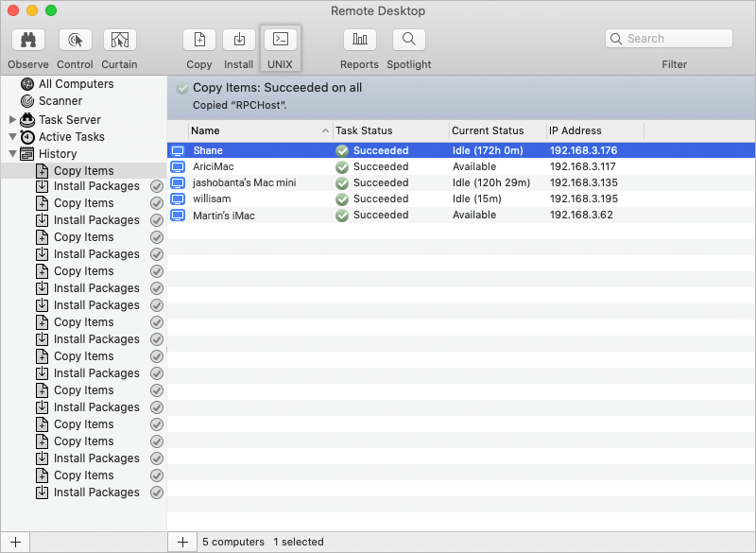The width and height of the screenshot is (756, 553).
Task: Sort the list by the Name column header
Action: (253, 130)
